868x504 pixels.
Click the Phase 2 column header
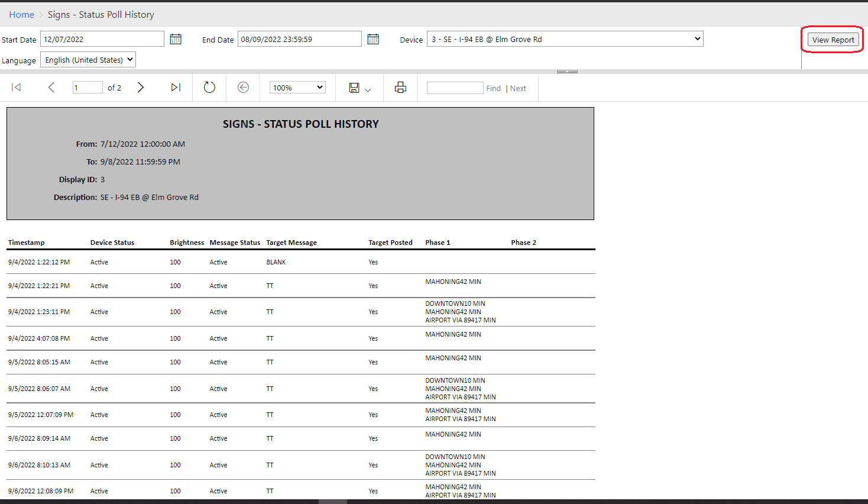tap(524, 243)
